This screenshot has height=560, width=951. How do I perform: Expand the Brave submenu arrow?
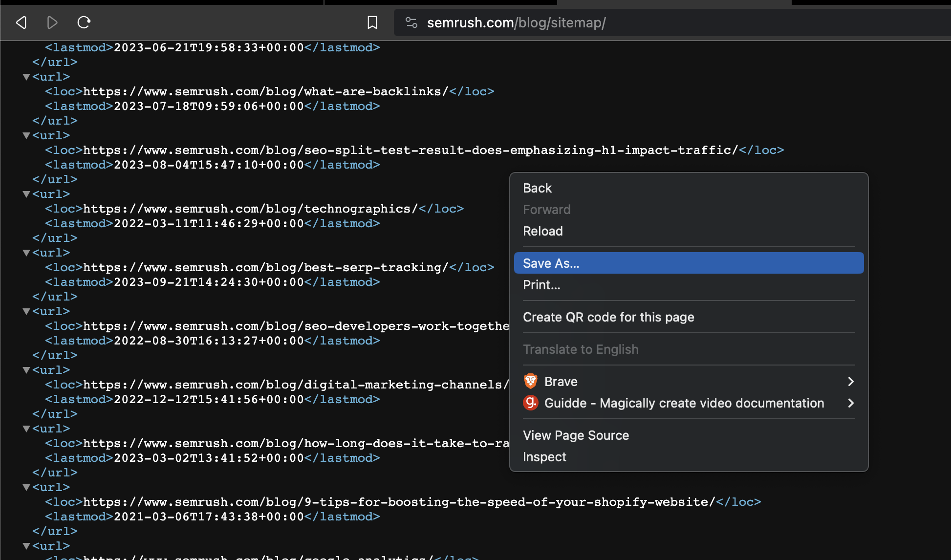pyautogui.click(x=851, y=382)
